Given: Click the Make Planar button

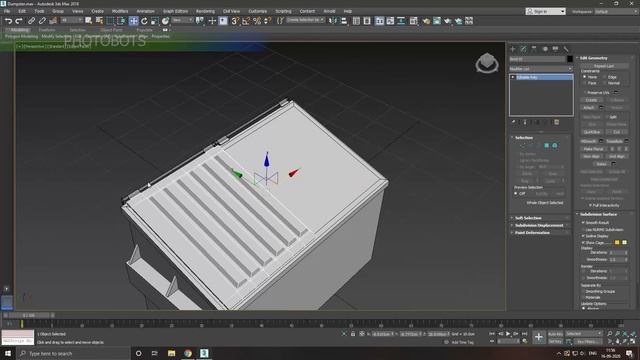Looking at the screenshot, I should coord(593,149).
